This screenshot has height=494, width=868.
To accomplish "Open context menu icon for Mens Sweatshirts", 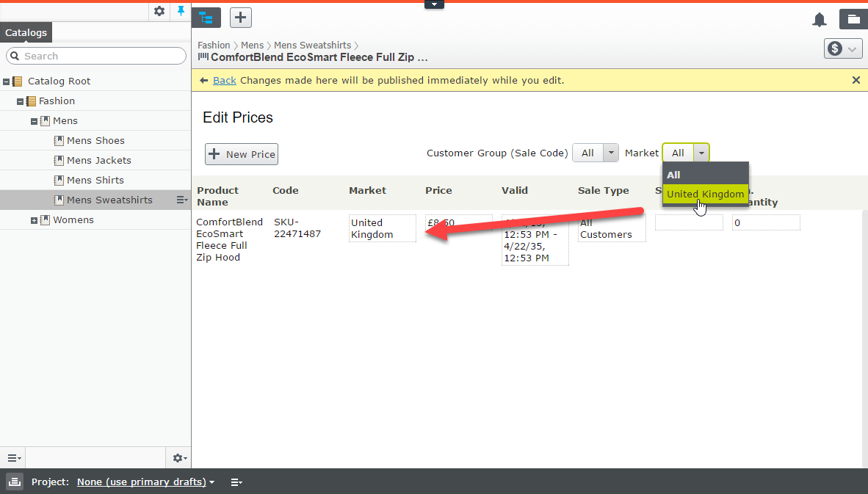I will [182, 200].
